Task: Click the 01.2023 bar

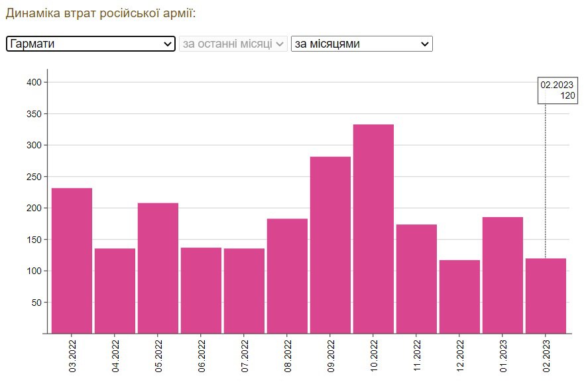Action: 502,275
